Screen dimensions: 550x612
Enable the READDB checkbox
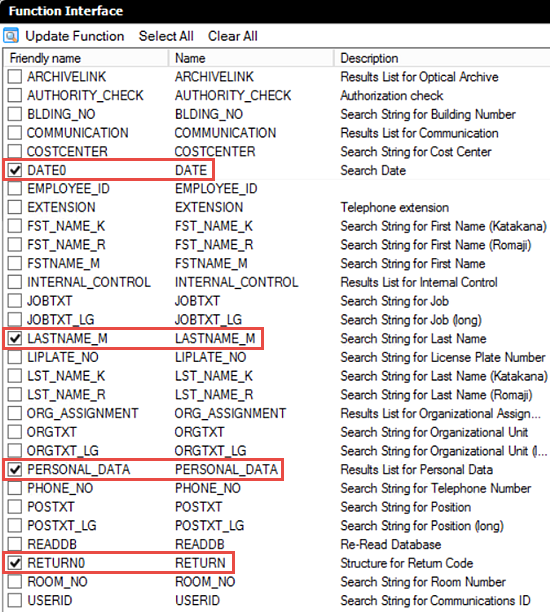pyautogui.click(x=15, y=544)
